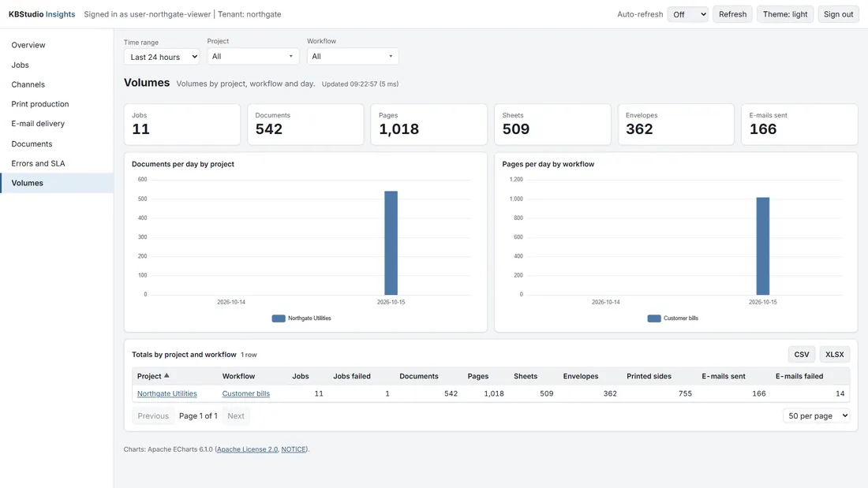Viewport: 868px width, 488px height.
Task: Sort by Envelopes column header
Action: coord(581,376)
